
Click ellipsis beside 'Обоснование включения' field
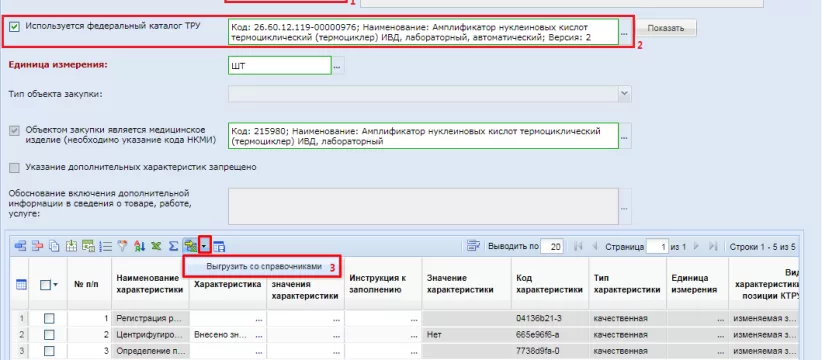[624, 207]
